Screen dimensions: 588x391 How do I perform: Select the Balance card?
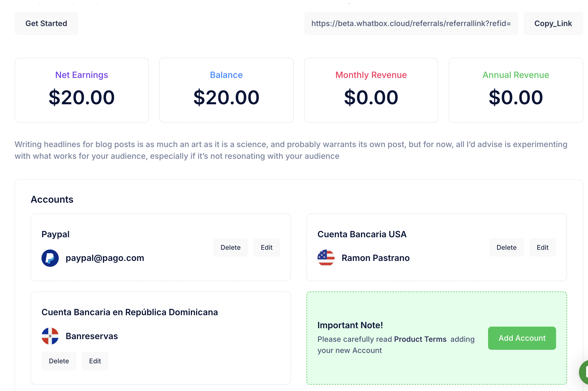coord(226,90)
